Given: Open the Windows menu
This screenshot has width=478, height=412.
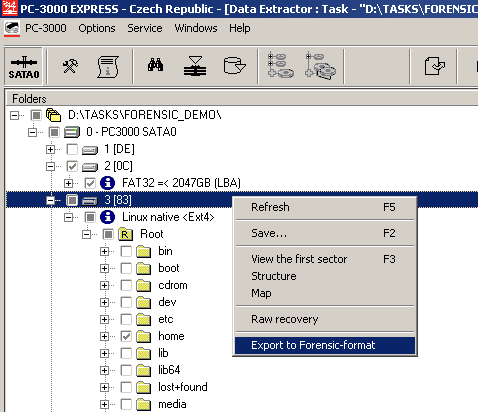Looking at the screenshot, I should (196, 28).
